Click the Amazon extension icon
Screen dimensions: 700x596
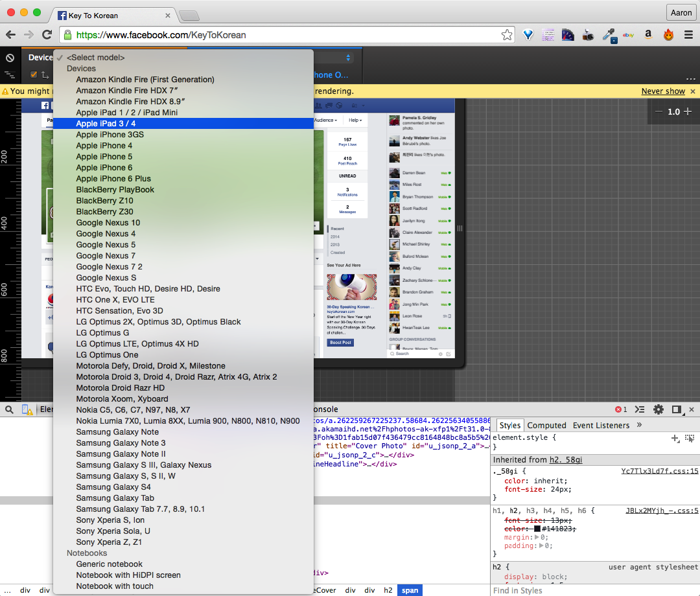point(647,35)
